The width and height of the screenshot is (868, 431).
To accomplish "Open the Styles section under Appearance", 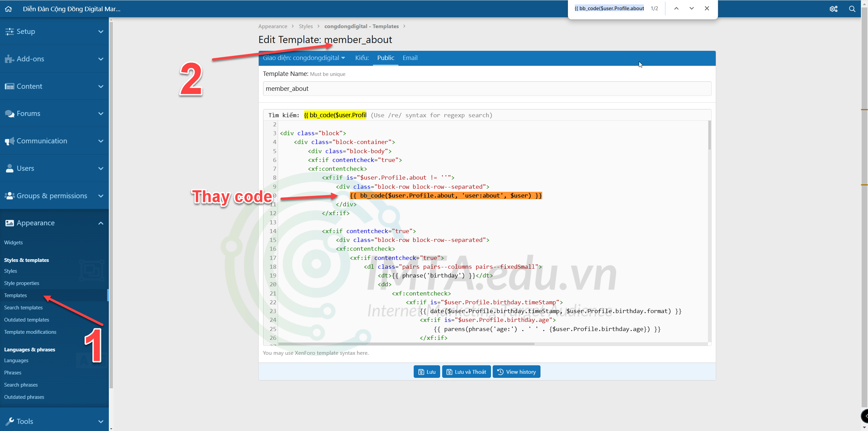I will point(11,271).
